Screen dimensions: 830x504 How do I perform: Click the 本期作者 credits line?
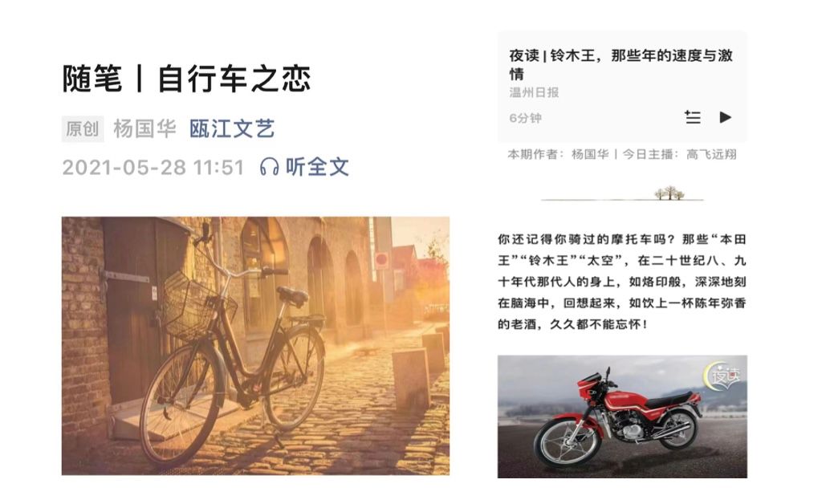[622, 155]
